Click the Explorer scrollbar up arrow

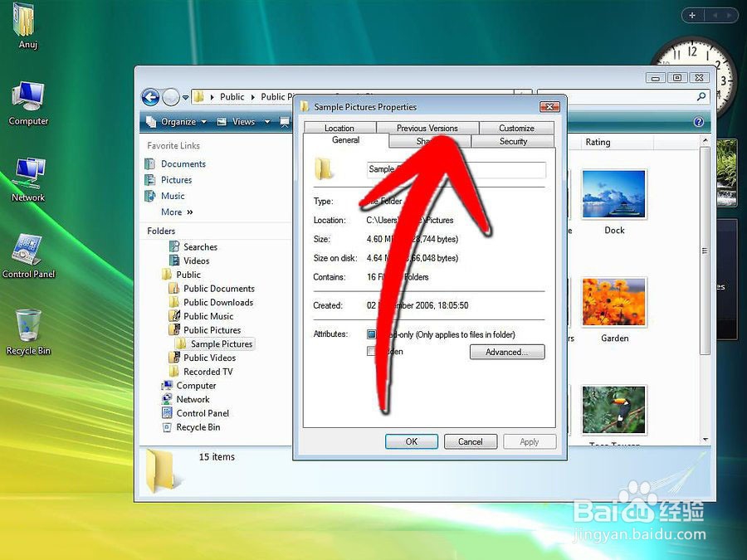[x=705, y=140]
